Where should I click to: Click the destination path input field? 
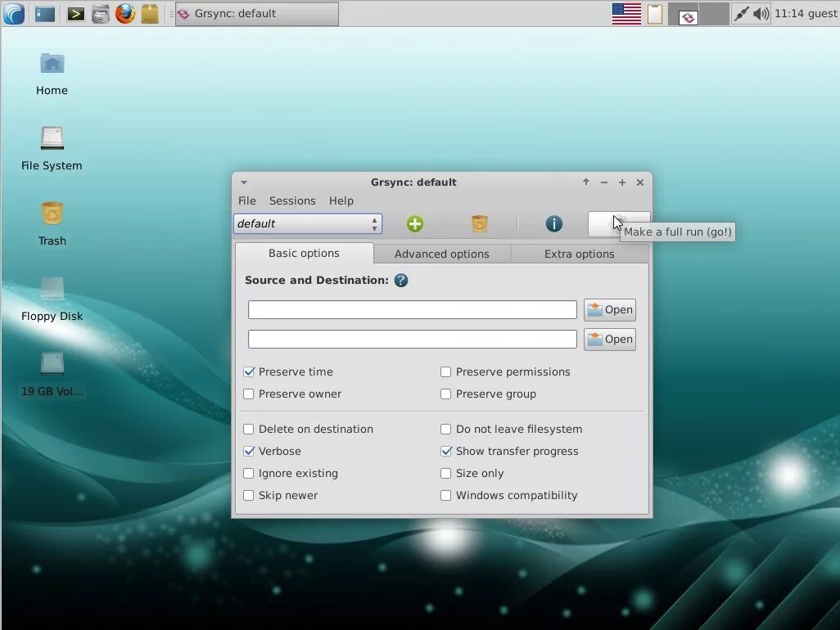coord(413,340)
